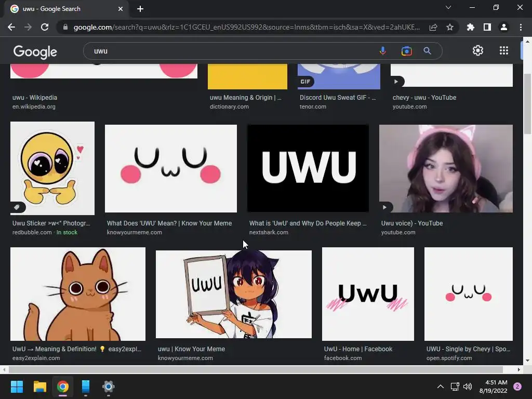
Task: Open Google apps grid
Action: 504,50
